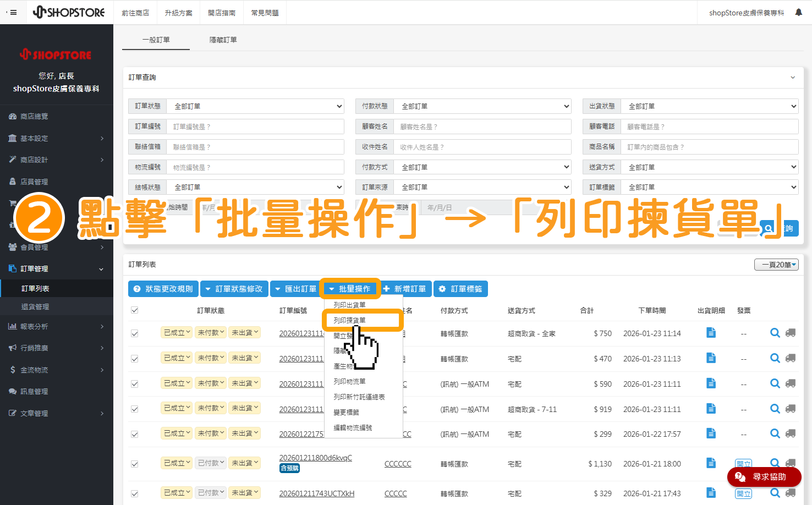Click the 顧客姓名 input field
This screenshot has width=812, height=505.
point(482,126)
